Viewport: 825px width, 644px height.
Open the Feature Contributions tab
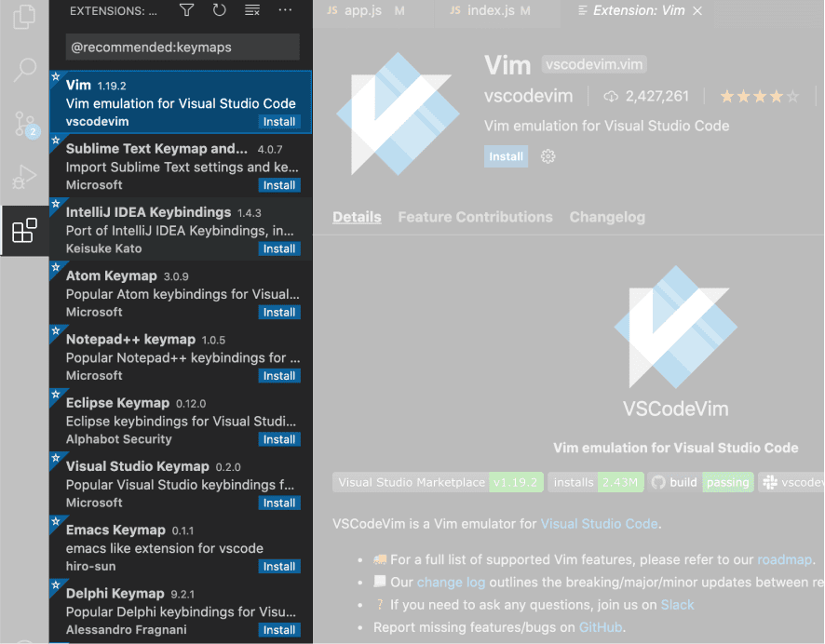coord(475,217)
